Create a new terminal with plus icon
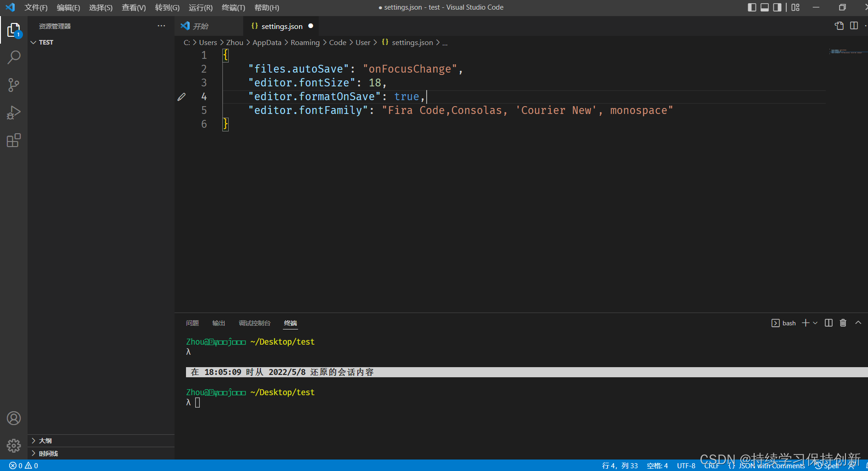The height and width of the screenshot is (471, 868). (x=805, y=323)
